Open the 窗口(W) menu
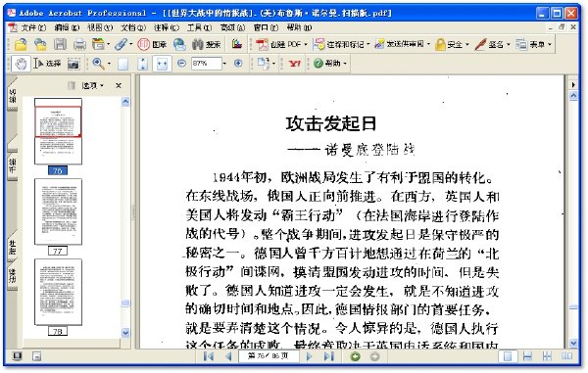 click(x=266, y=27)
